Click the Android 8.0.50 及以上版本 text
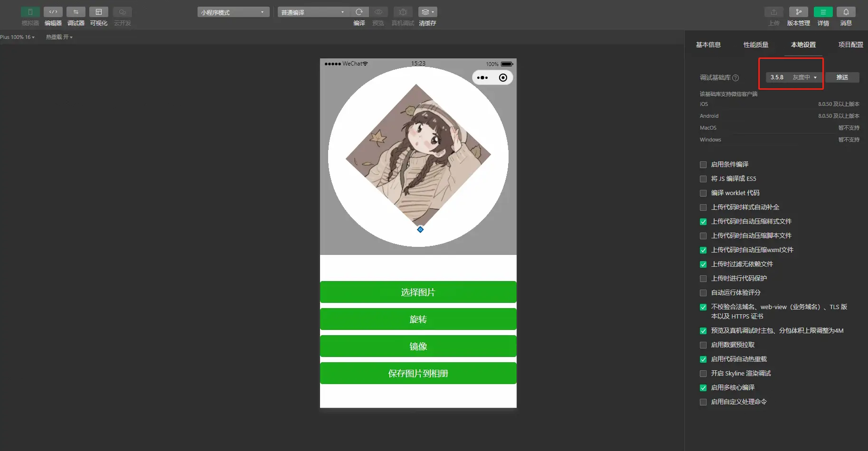Viewport: 868px width, 451px height. coord(839,116)
